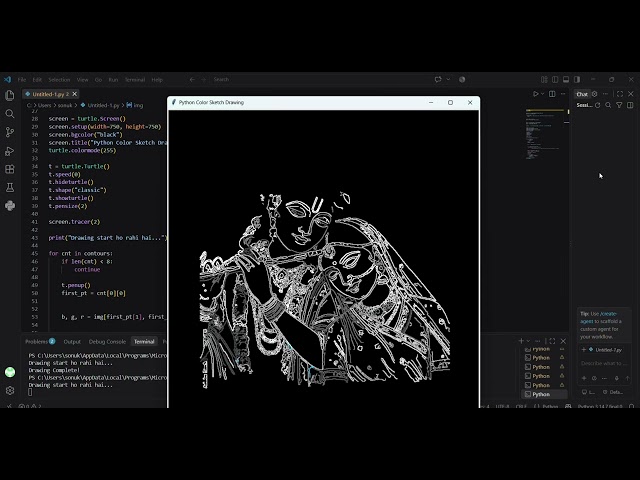Open the Terminal menu
The height and width of the screenshot is (480, 640).
point(135,80)
